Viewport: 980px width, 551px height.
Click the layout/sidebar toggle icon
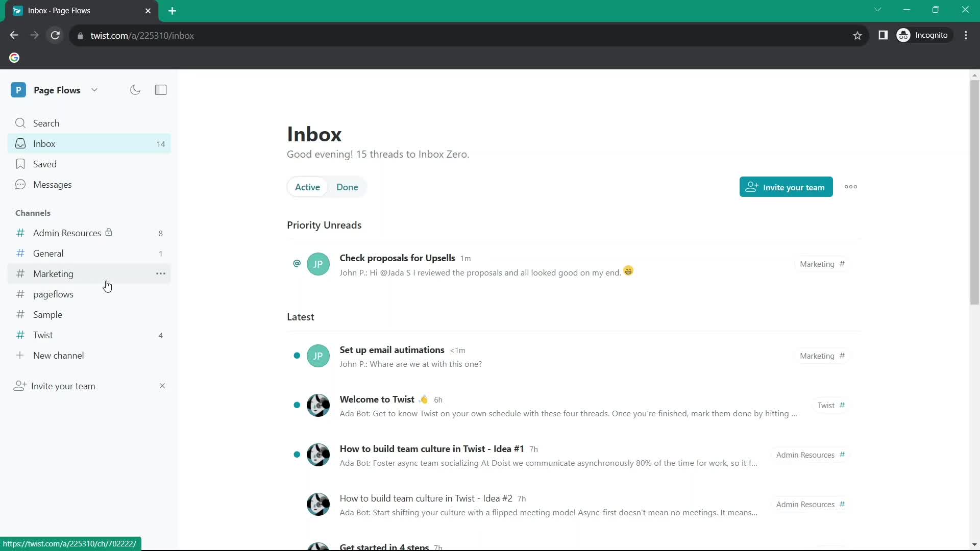(161, 89)
